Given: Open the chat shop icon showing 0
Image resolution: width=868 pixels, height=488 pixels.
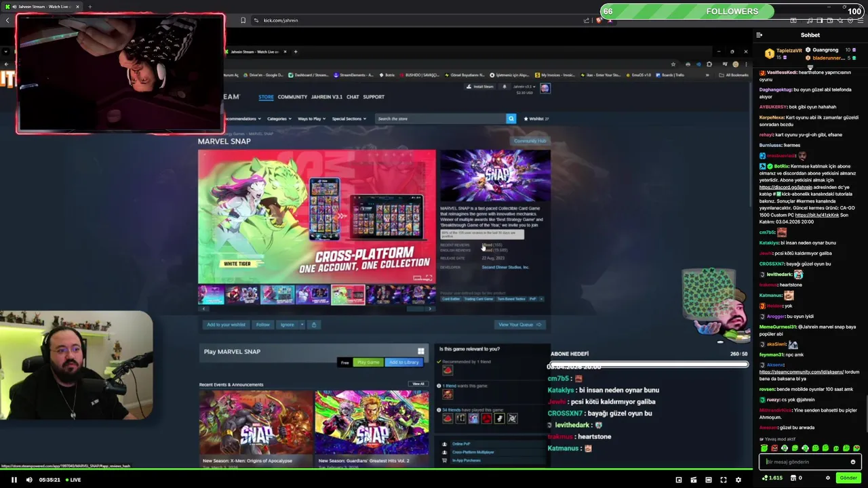Looking at the screenshot, I should pos(797,478).
